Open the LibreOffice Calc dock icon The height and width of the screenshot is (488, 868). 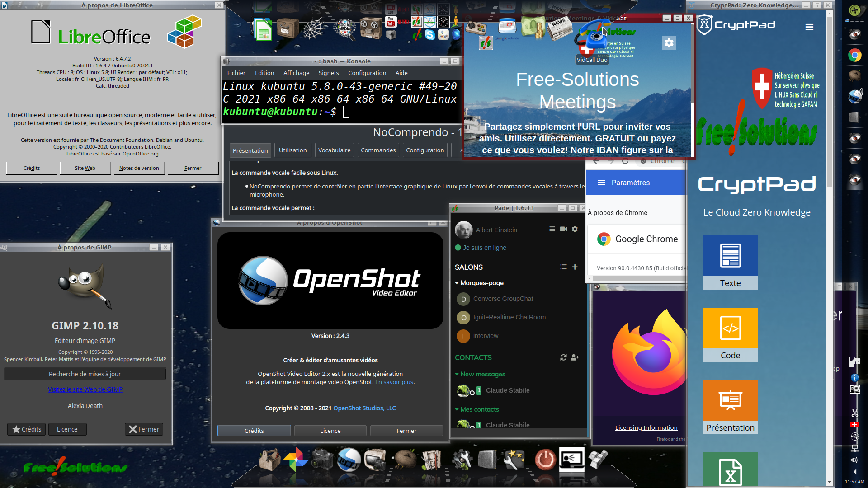[x=263, y=30]
